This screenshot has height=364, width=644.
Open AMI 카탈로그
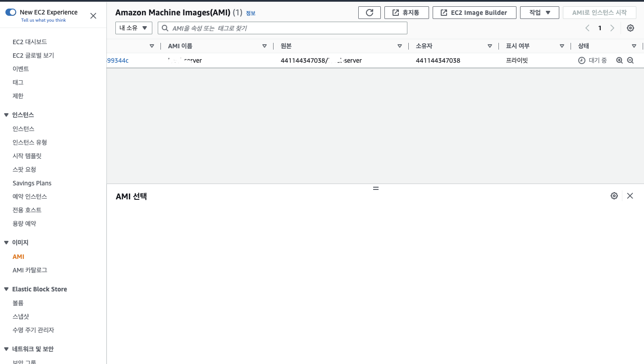[30, 270]
